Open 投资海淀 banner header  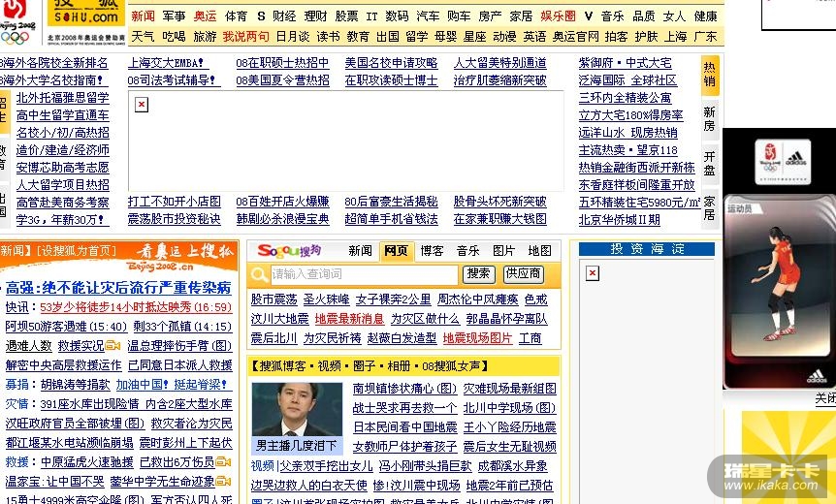coord(647,249)
